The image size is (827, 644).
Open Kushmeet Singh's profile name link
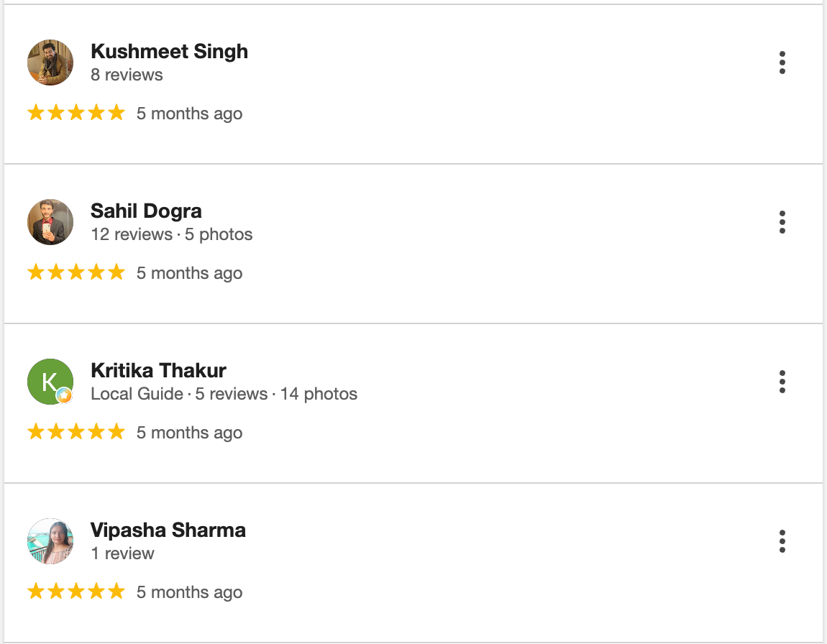pos(169,52)
